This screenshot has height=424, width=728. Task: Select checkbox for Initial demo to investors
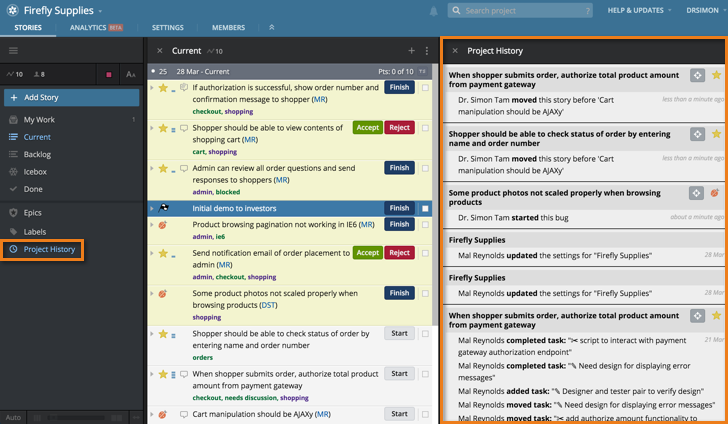point(425,209)
